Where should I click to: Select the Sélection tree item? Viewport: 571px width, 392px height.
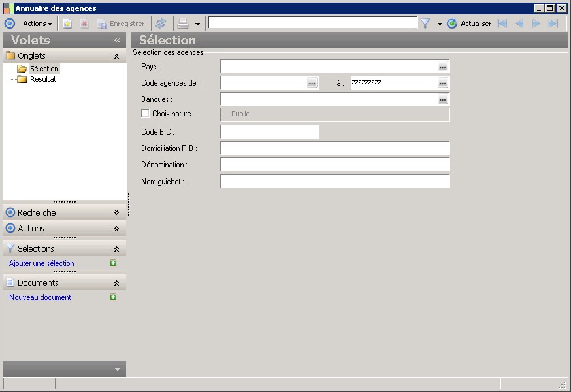44,69
